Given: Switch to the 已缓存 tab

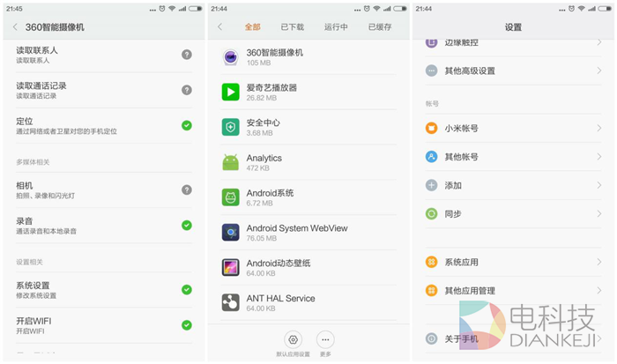Looking at the screenshot, I should [380, 26].
